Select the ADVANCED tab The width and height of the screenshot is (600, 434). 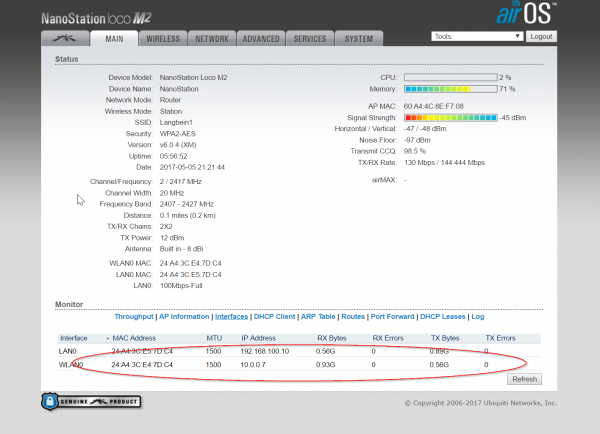(260, 39)
